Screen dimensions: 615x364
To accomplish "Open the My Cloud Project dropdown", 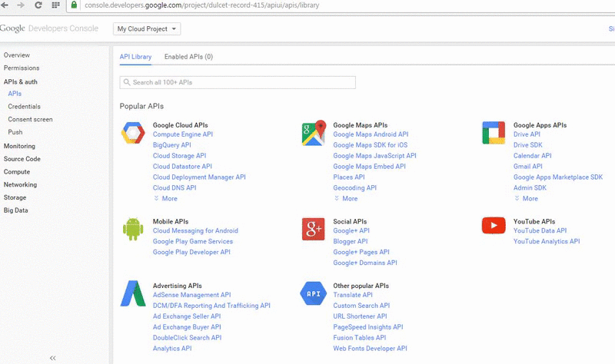I will [x=147, y=29].
